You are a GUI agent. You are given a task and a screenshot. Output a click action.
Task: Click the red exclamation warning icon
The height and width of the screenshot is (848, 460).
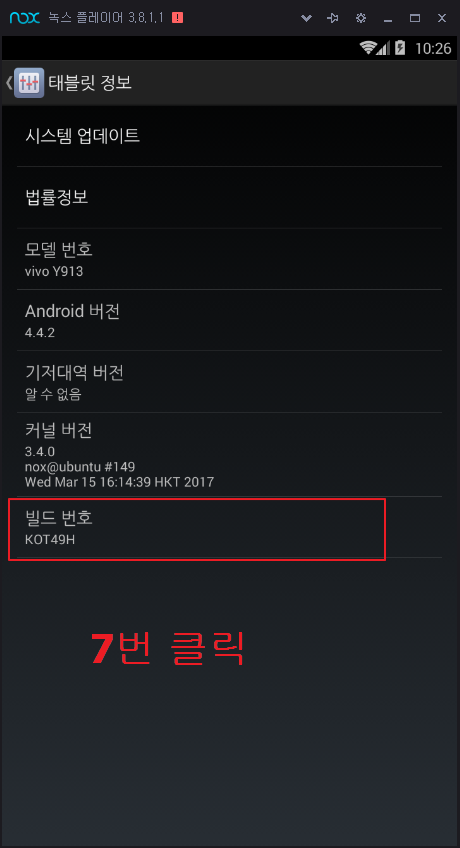pyautogui.click(x=177, y=18)
